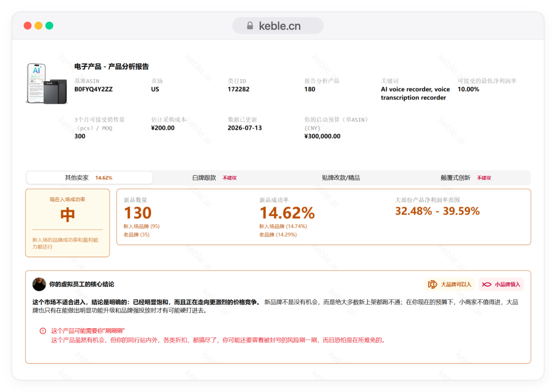Click the red warning title 这个产品可能需要你"刷刷刷"

coord(88,331)
